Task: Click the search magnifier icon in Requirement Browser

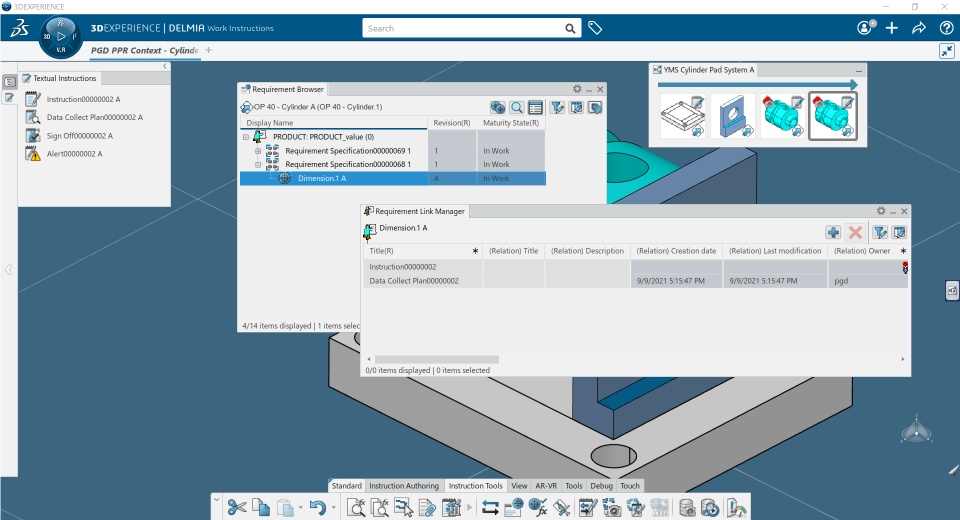Action: tap(517, 107)
